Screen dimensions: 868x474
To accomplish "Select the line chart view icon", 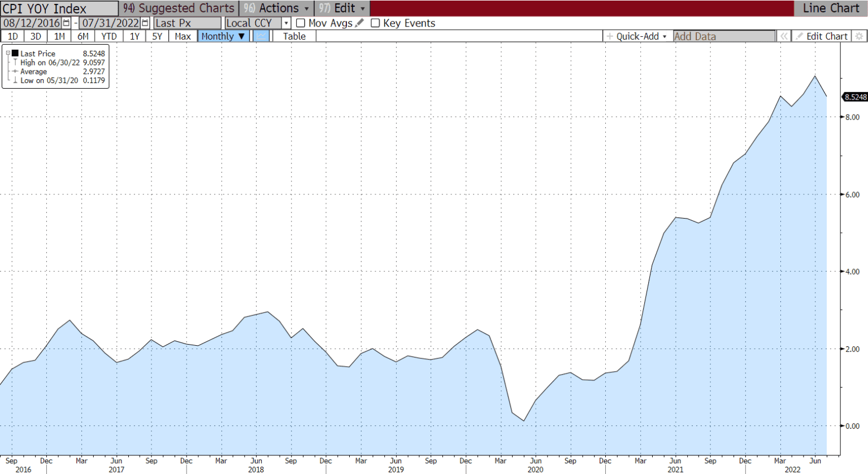I will 261,36.
